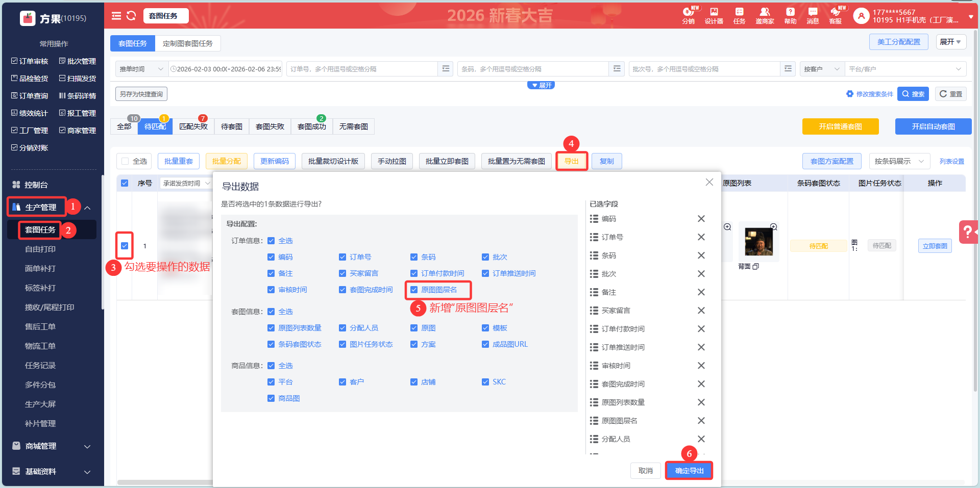
Task: Click the refresh icon in the top bar
Action: pyautogui.click(x=131, y=16)
